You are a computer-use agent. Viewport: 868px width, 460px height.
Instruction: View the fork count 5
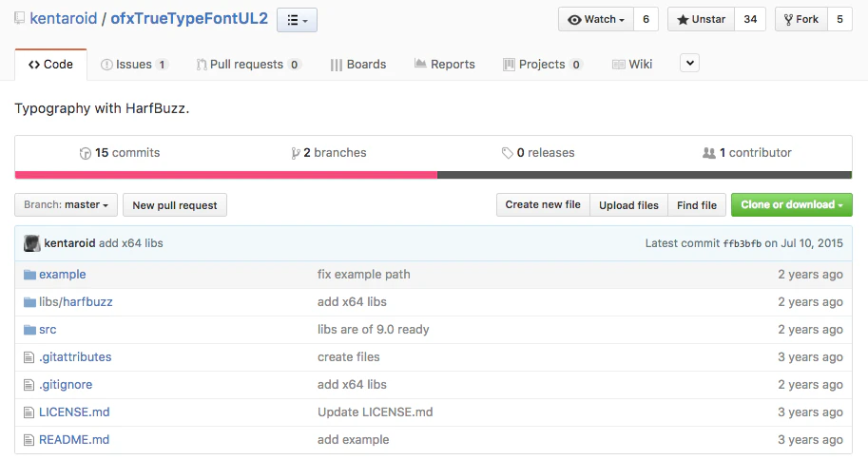click(839, 19)
